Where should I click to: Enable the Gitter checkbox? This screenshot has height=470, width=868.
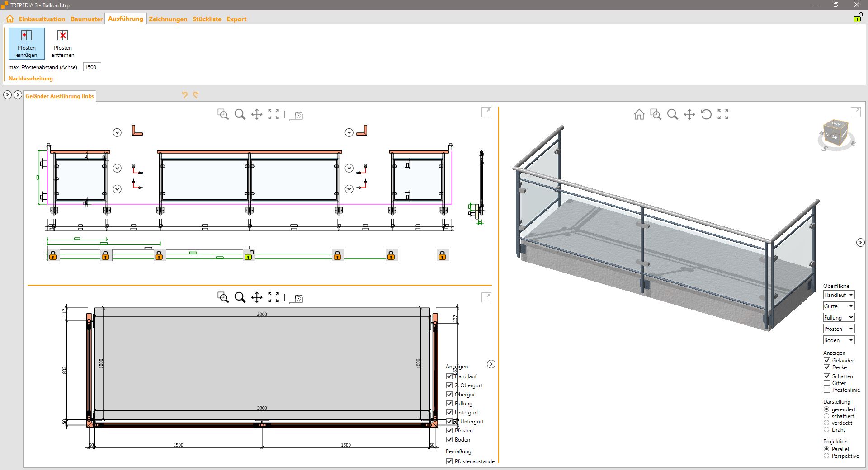coord(827,383)
